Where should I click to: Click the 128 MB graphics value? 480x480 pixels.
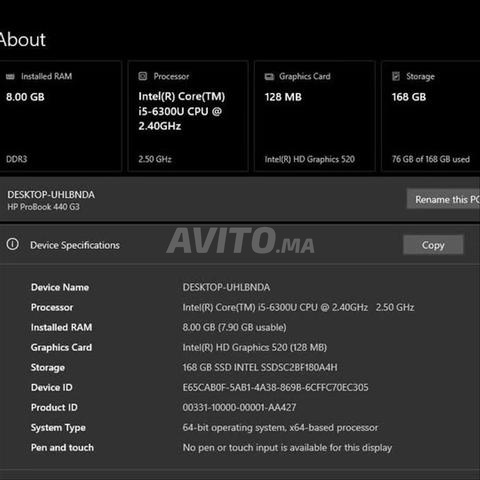click(283, 97)
